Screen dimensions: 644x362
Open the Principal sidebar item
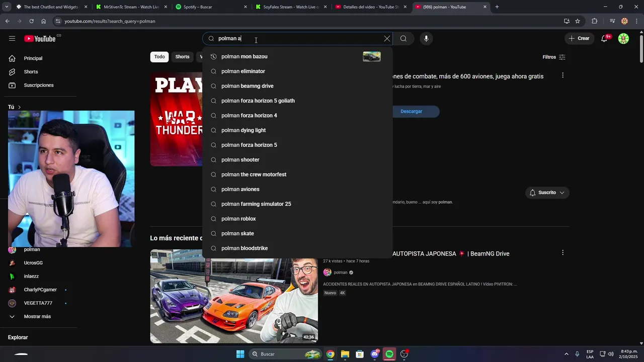(33, 58)
